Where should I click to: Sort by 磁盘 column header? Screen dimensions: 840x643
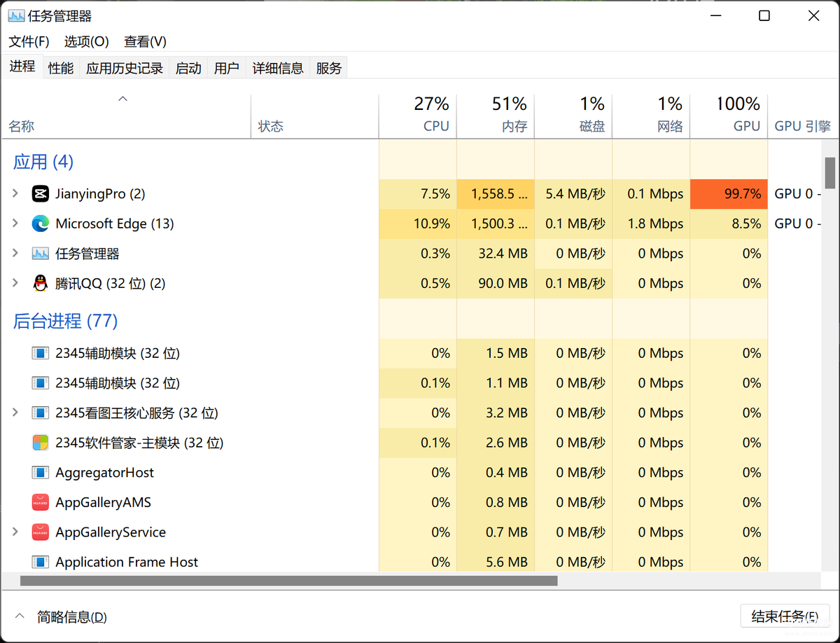573,116
